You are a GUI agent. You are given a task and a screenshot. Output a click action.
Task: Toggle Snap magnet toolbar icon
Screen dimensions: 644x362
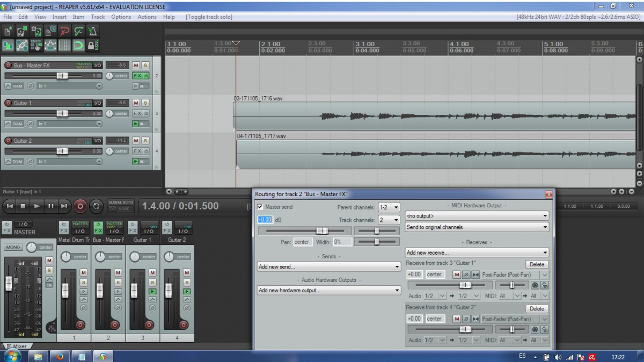click(x=79, y=46)
